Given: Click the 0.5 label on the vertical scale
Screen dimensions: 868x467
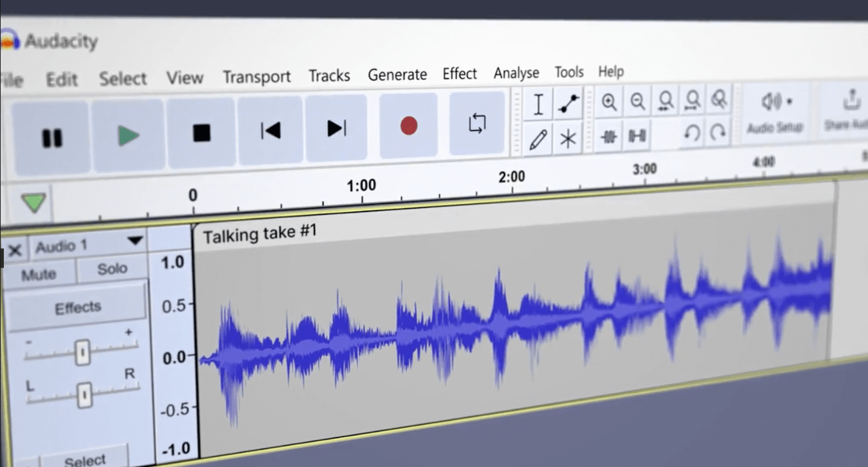Looking at the screenshot, I should tap(173, 306).
